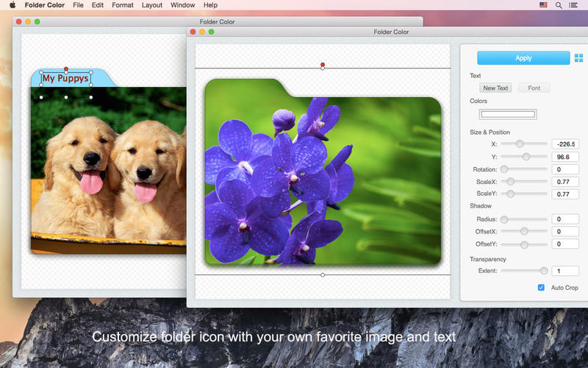This screenshot has width=588, height=368.
Task: Click red rotation handle above My Puppys text
Action: (66, 68)
